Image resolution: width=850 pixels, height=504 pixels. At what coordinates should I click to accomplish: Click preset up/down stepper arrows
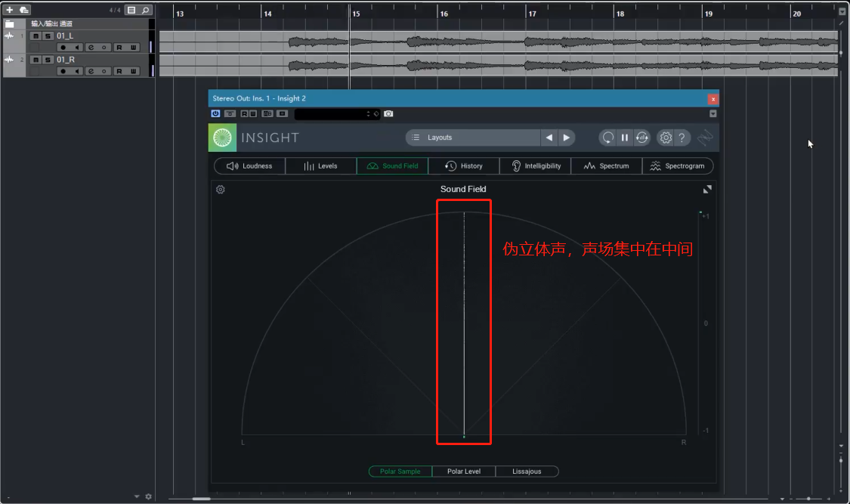(x=369, y=114)
